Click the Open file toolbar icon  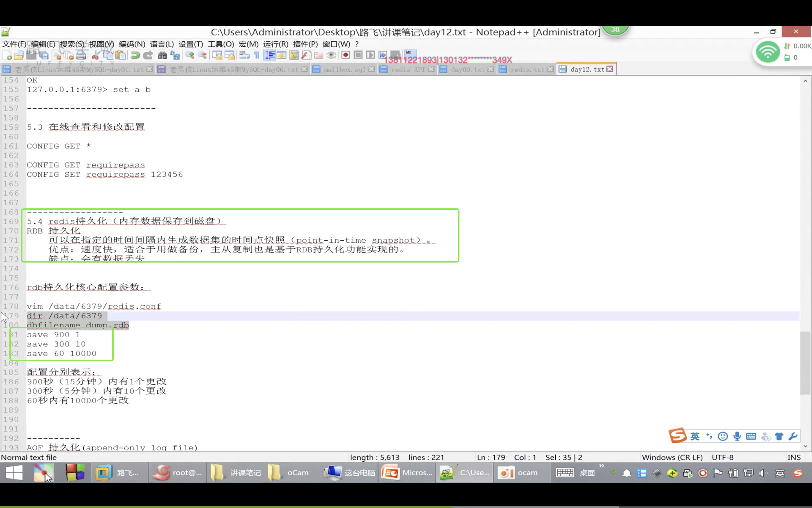19,55
